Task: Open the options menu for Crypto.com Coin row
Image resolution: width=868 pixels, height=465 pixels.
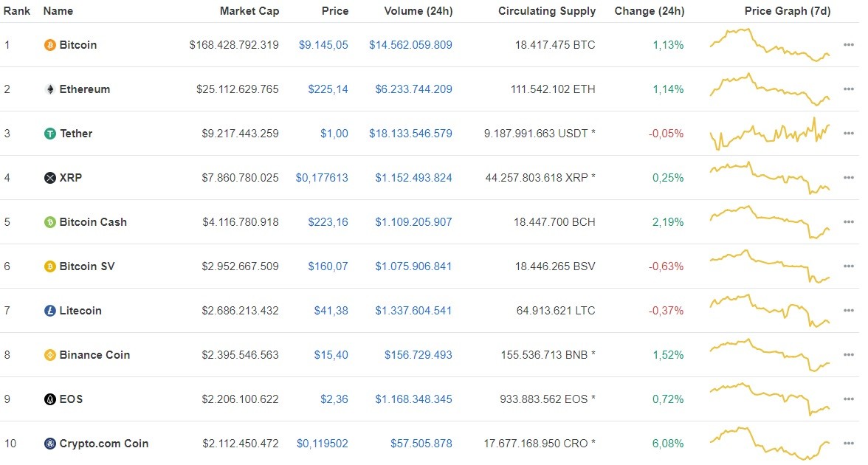Action: pyautogui.click(x=847, y=444)
